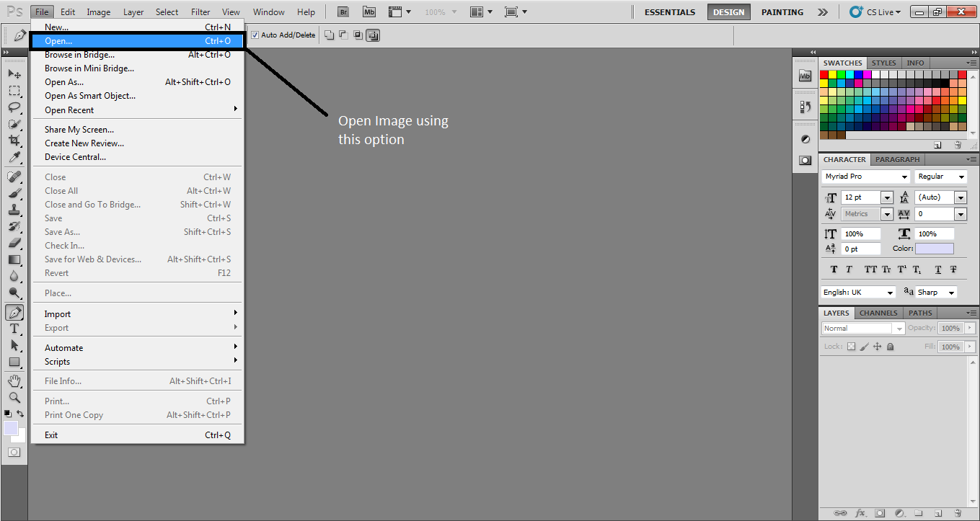Select the Move tool
980x521 pixels.
tap(14, 74)
